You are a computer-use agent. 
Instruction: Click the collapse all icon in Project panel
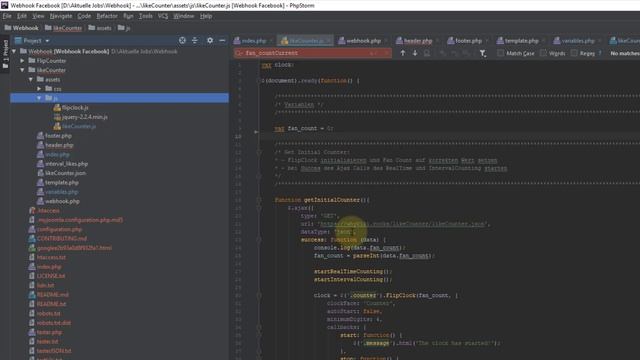[195, 40]
